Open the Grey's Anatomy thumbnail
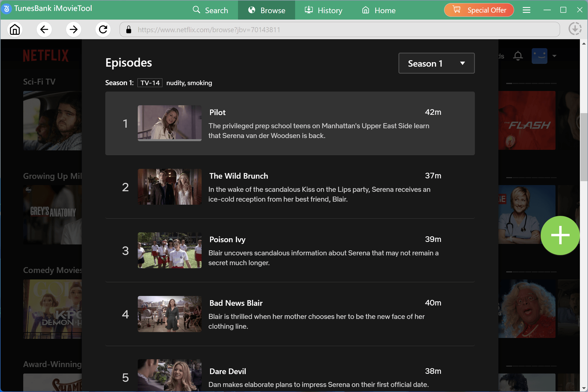The width and height of the screenshot is (588, 392). coord(53,214)
